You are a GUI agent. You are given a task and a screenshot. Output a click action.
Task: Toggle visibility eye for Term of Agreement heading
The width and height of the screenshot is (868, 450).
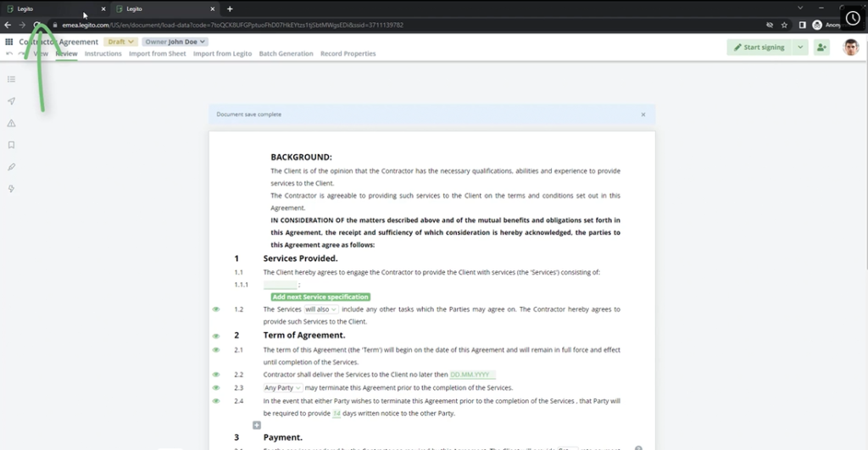pos(216,336)
